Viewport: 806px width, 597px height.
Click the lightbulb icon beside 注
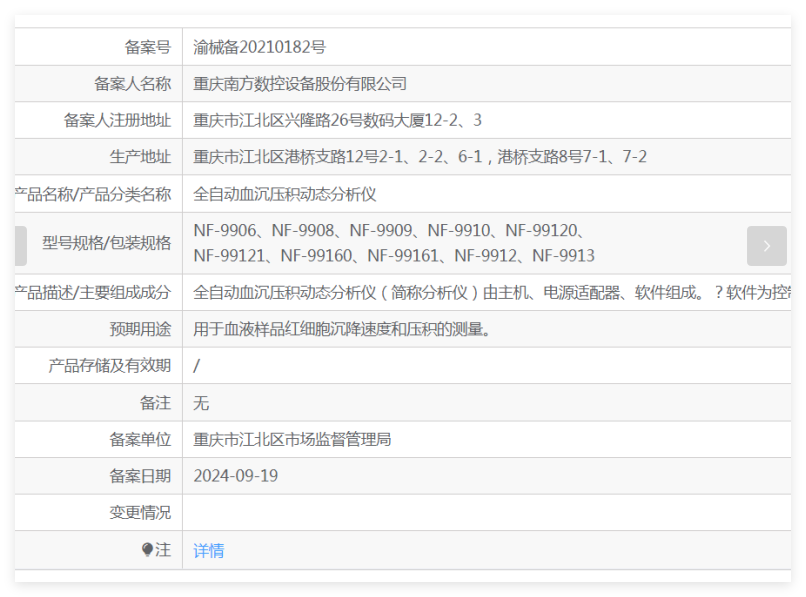[x=147, y=550]
